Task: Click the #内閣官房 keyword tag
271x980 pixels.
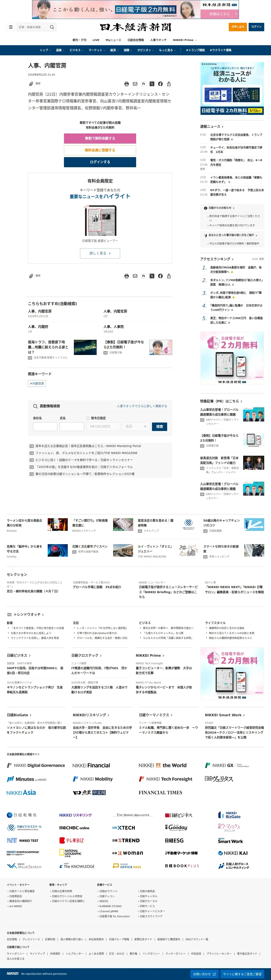Action: tap(37, 383)
